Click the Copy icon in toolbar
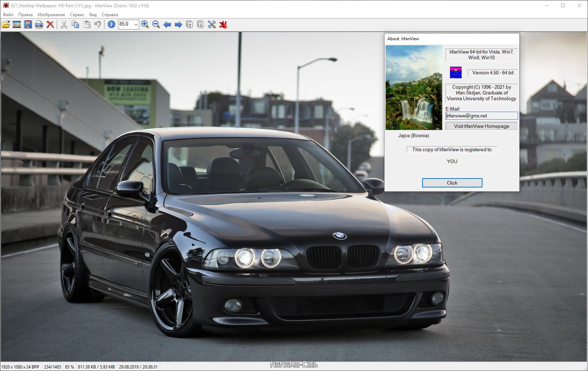Screen dimensions: 588x371 [x=75, y=24]
